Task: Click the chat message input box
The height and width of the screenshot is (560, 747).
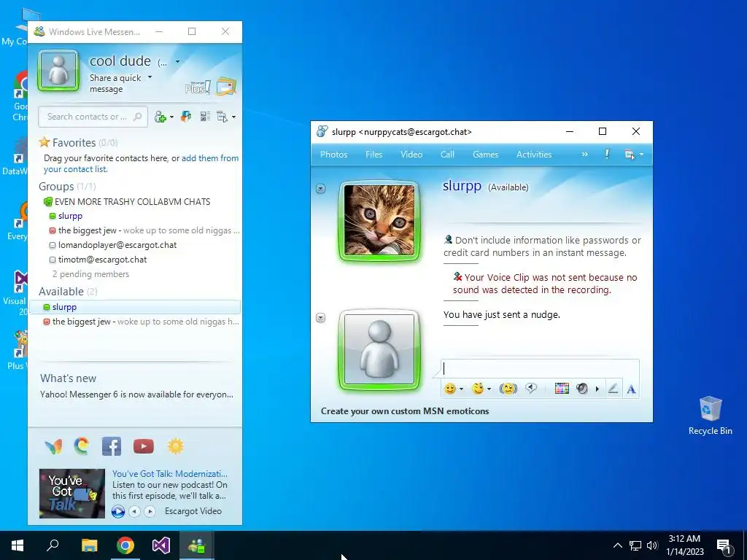Action: click(541, 369)
